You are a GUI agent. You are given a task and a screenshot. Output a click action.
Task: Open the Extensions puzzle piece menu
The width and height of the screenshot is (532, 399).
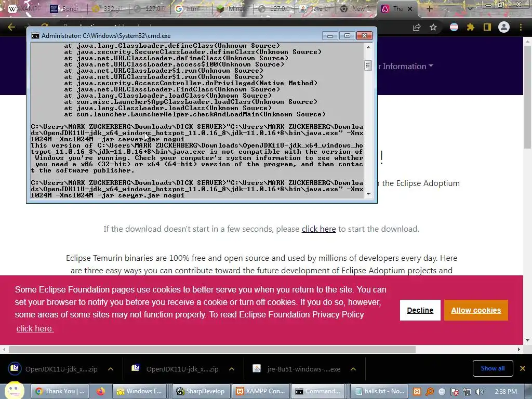(x=471, y=27)
